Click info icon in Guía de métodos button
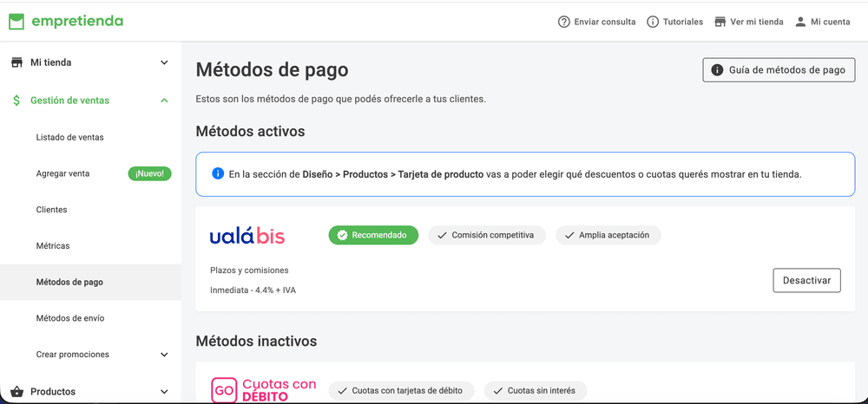This screenshot has width=868, height=404. pos(717,70)
